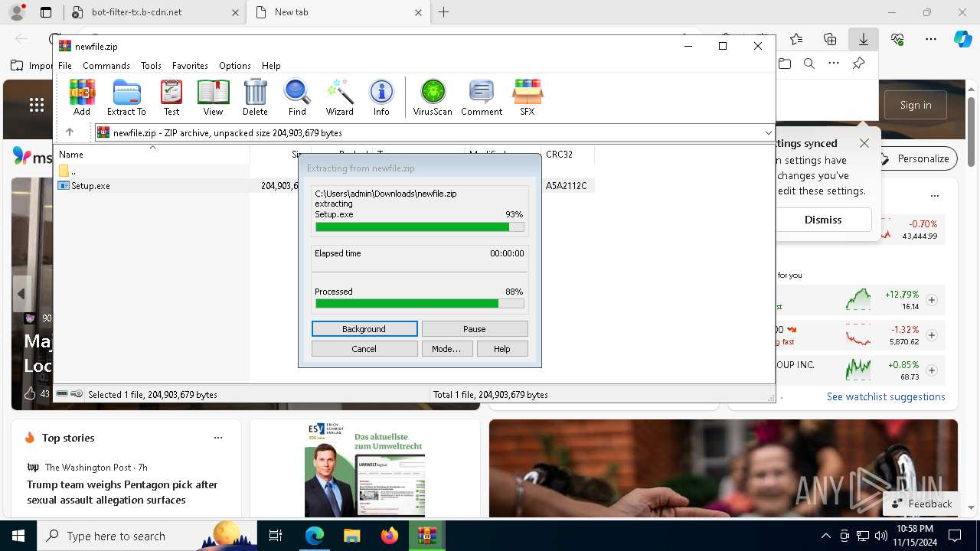This screenshot has height=551, width=980.
Task: Click the Processed total progress bar
Action: pyautogui.click(x=420, y=304)
